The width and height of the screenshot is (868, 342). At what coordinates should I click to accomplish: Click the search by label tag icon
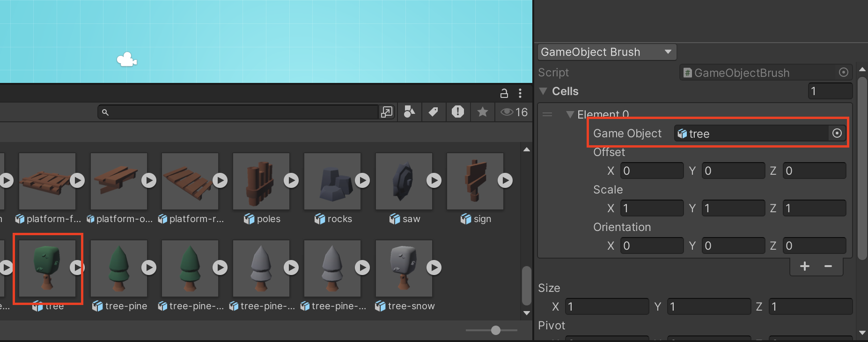[x=434, y=112]
